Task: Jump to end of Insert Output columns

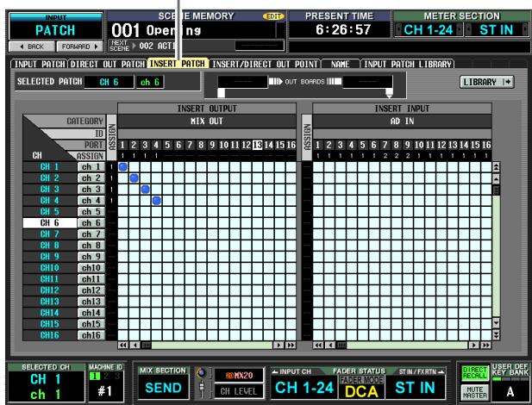Action: (x=291, y=346)
